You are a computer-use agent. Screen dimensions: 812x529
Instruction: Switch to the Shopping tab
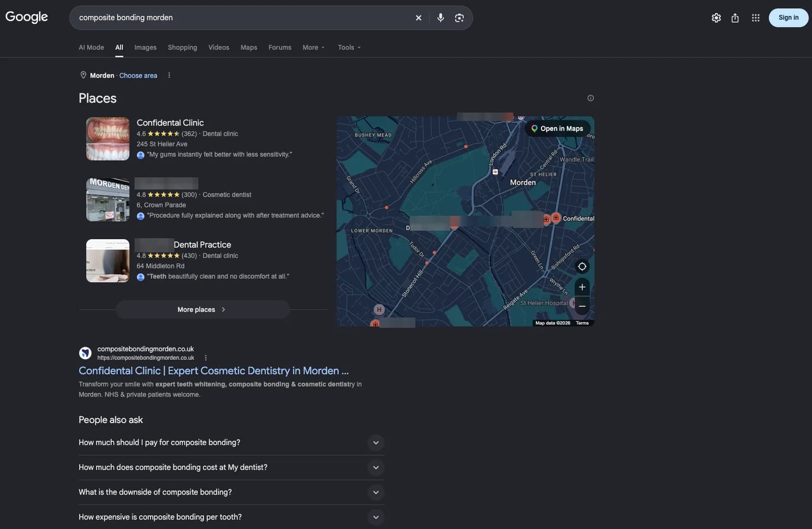click(x=182, y=47)
